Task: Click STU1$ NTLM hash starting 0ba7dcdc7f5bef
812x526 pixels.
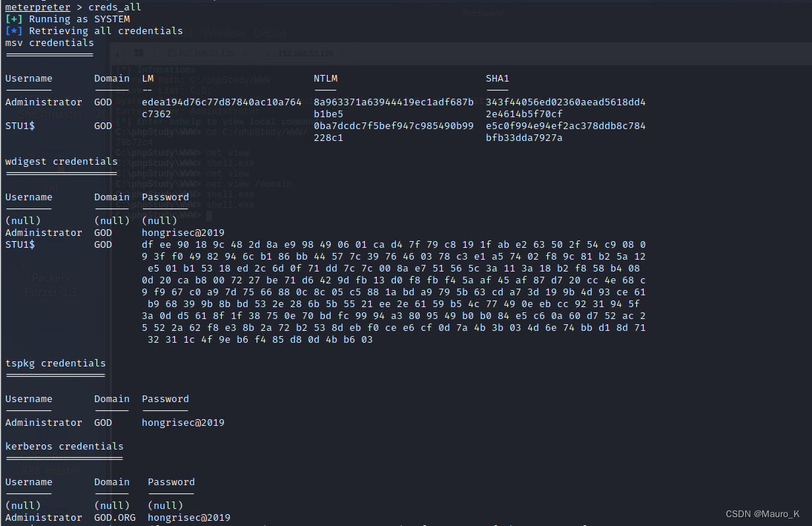Action: tap(394, 126)
